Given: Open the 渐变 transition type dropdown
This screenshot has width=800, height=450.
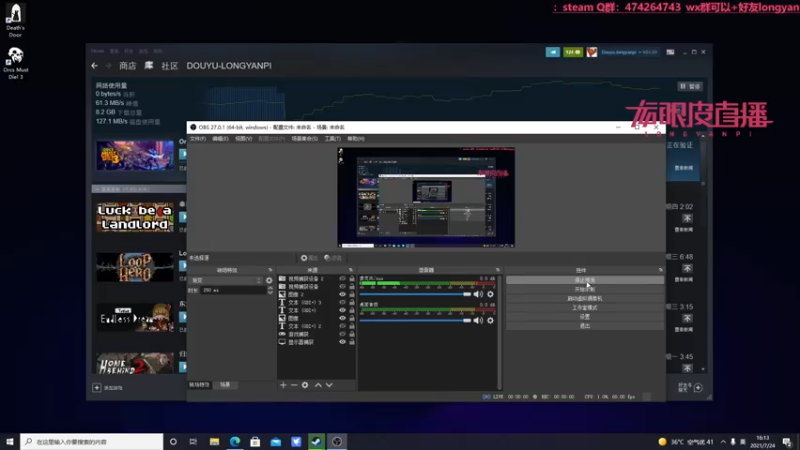Looking at the screenshot, I should [x=226, y=280].
